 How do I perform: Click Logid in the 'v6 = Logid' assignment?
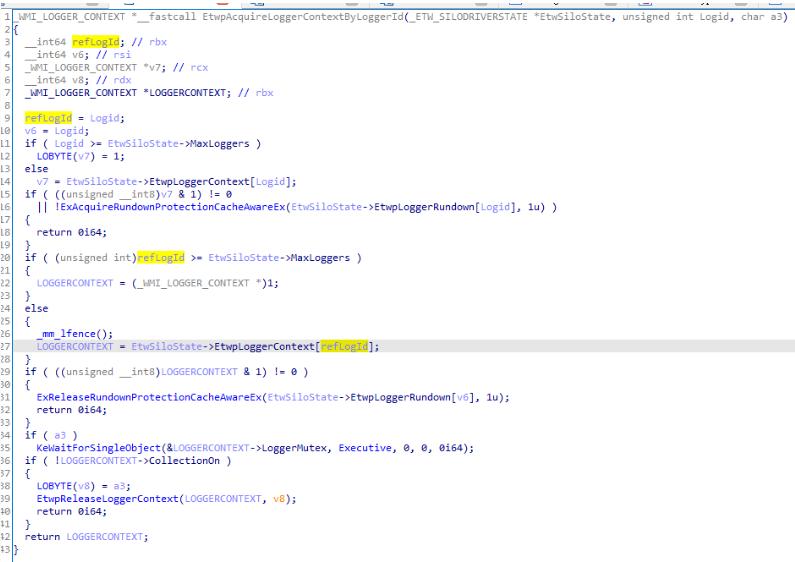pyautogui.click(x=69, y=130)
